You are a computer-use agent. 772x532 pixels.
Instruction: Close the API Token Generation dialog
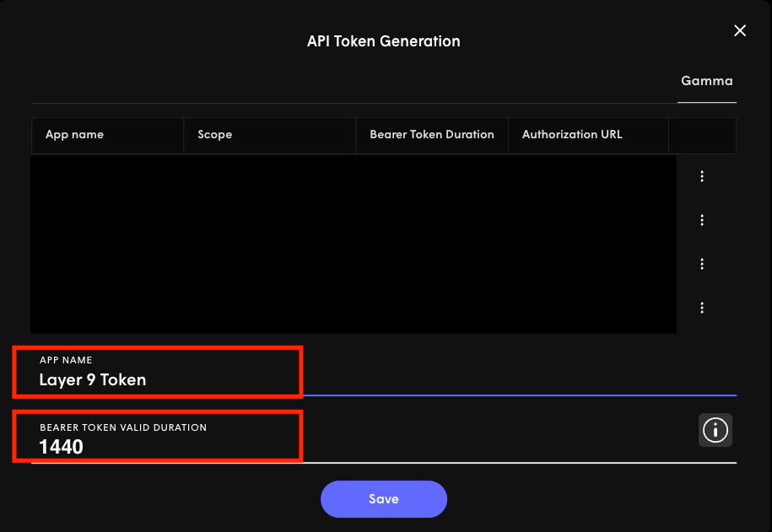pyautogui.click(x=739, y=30)
